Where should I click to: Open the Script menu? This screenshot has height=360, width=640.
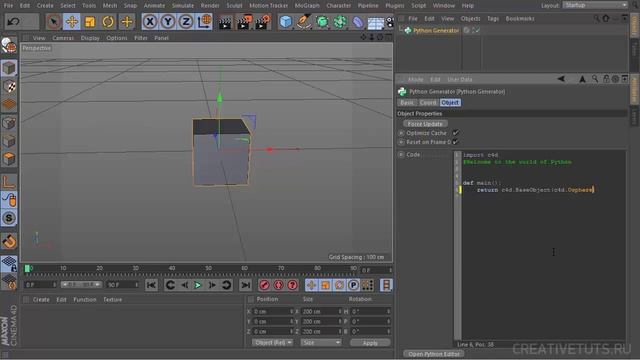coord(418,6)
